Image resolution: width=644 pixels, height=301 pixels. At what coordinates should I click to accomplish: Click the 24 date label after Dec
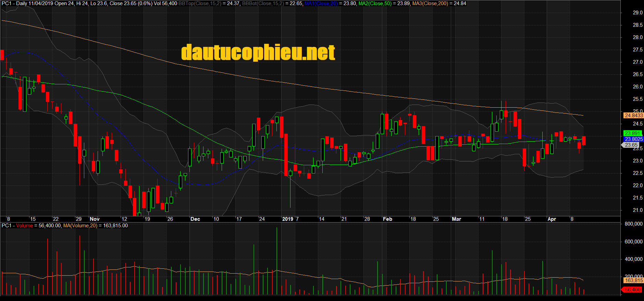click(x=262, y=219)
